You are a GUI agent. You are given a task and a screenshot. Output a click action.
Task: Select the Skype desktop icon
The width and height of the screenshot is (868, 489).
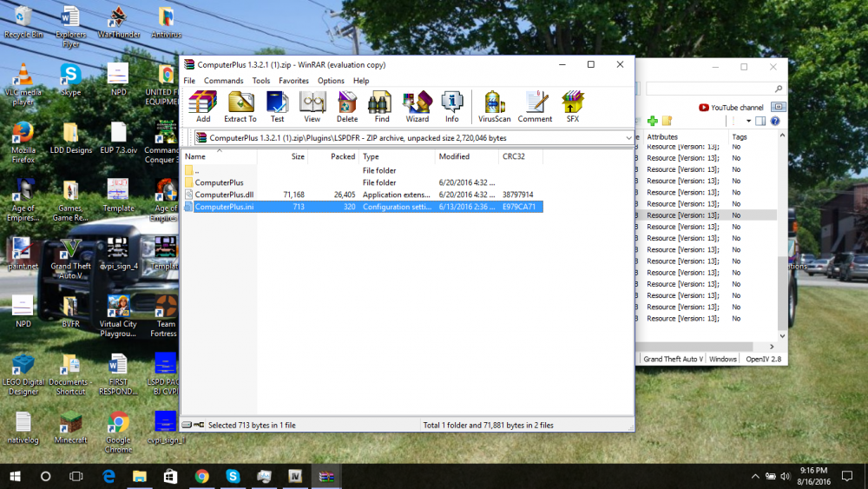coord(70,80)
